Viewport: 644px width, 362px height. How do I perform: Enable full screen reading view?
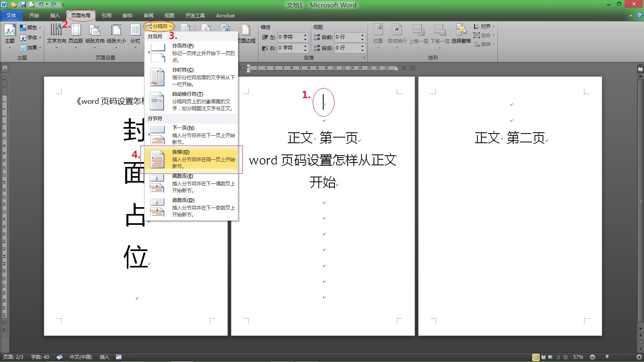[543, 357]
